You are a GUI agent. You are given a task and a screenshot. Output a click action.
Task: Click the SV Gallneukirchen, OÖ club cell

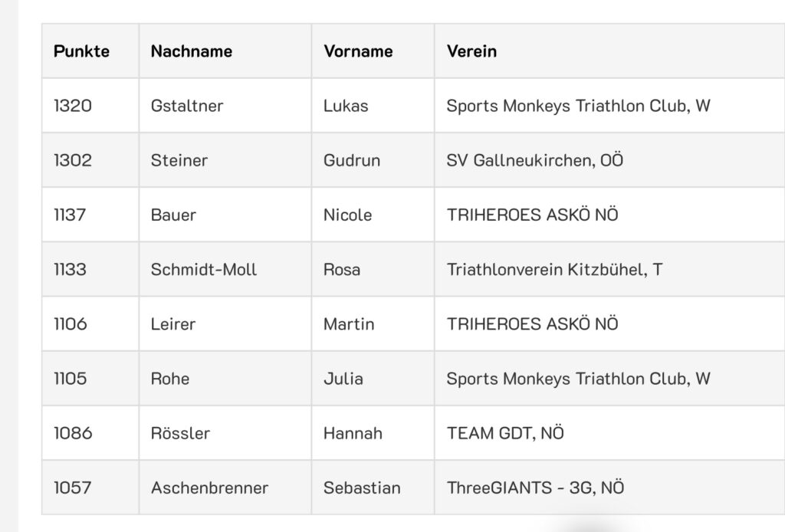534,160
